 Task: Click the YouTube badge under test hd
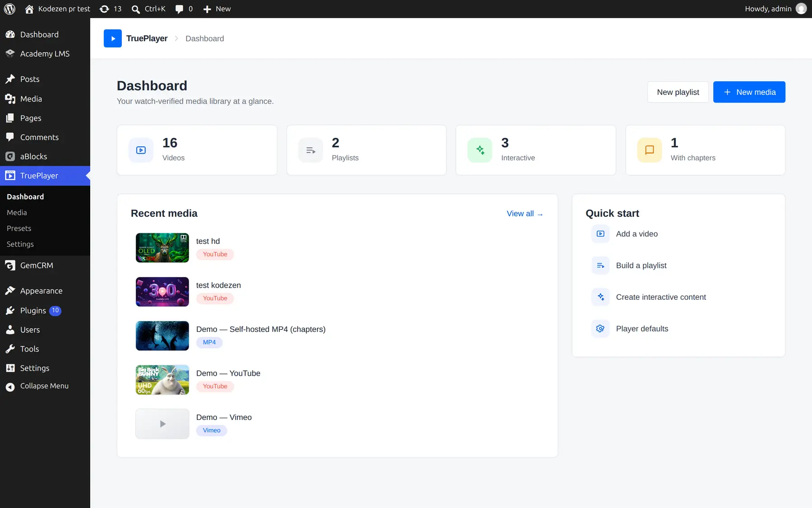(215, 254)
